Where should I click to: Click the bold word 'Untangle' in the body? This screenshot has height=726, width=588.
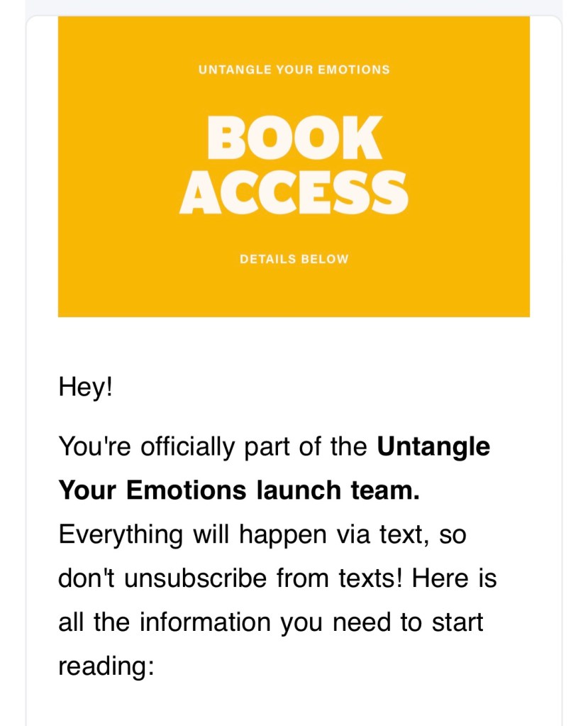coord(433,447)
